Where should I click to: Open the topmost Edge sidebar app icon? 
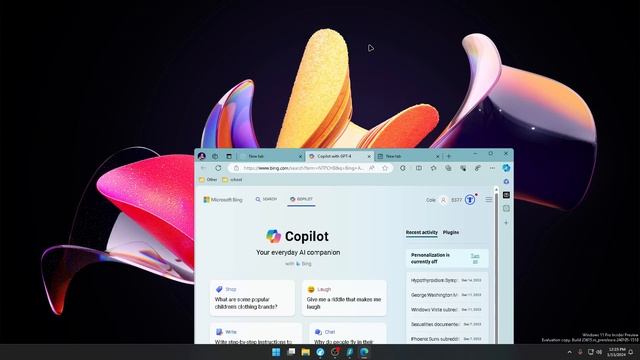pos(506,181)
